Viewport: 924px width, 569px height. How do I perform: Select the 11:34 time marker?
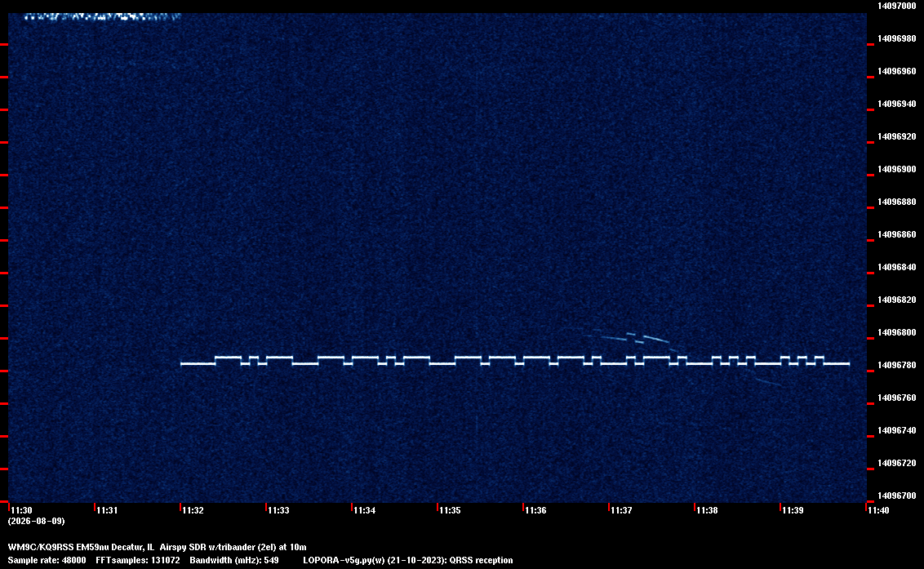click(x=365, y=510)
